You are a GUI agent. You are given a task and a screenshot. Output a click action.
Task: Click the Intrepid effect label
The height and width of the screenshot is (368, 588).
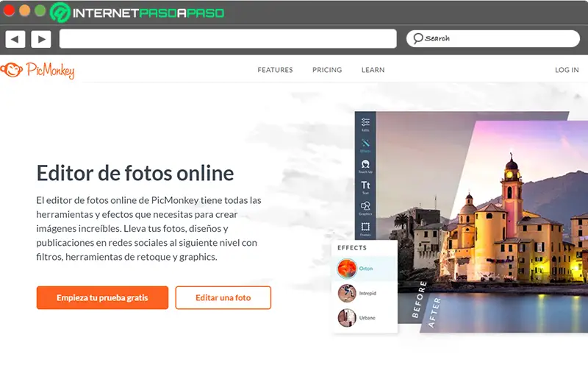pos(367,293)
